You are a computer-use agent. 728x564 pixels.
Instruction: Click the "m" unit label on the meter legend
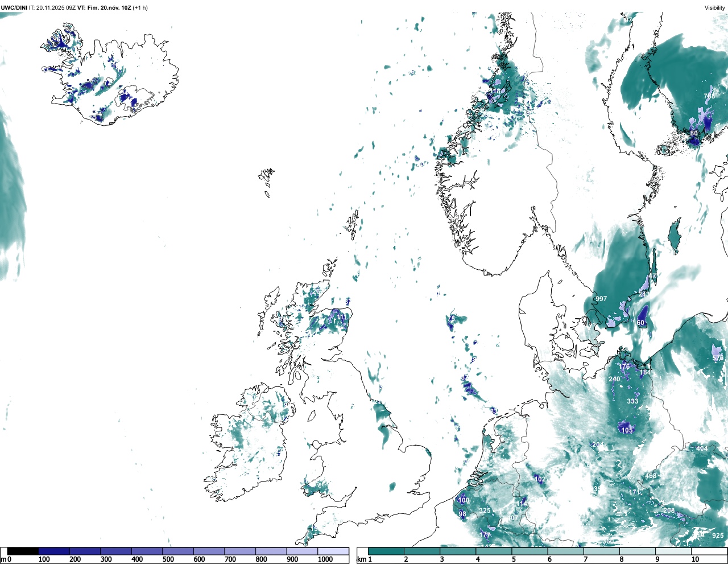3,559
